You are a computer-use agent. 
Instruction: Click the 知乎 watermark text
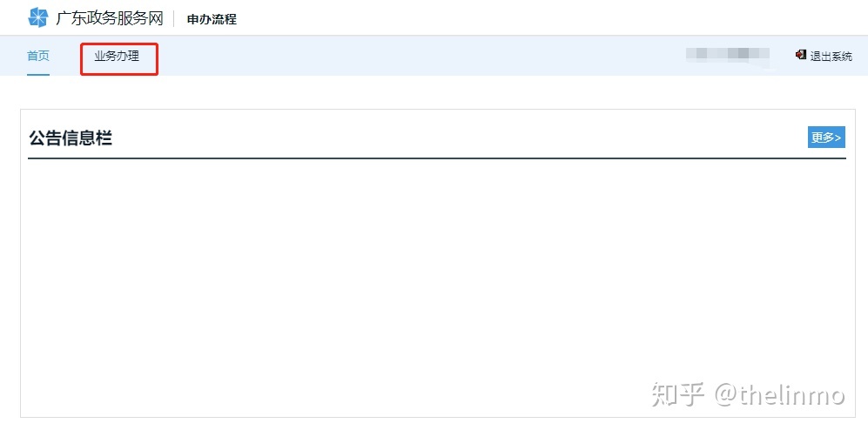click(678, 394)
